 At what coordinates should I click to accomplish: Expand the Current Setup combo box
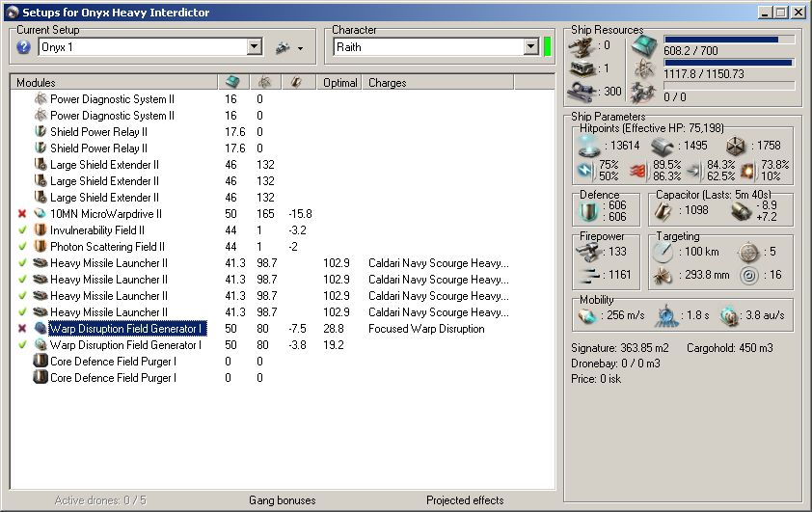tap(255, 47)
